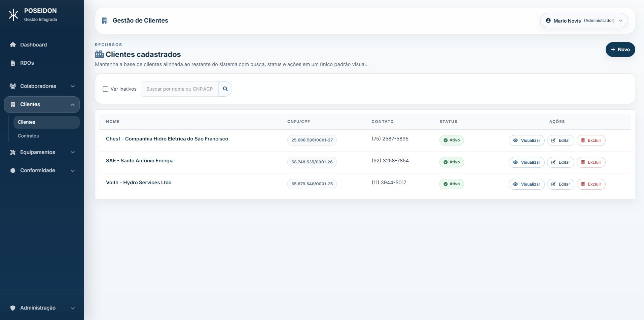This screenshot has width=644, height=320.
Task: Focus the search by name or CNPJ field
Action: point(179,89)
